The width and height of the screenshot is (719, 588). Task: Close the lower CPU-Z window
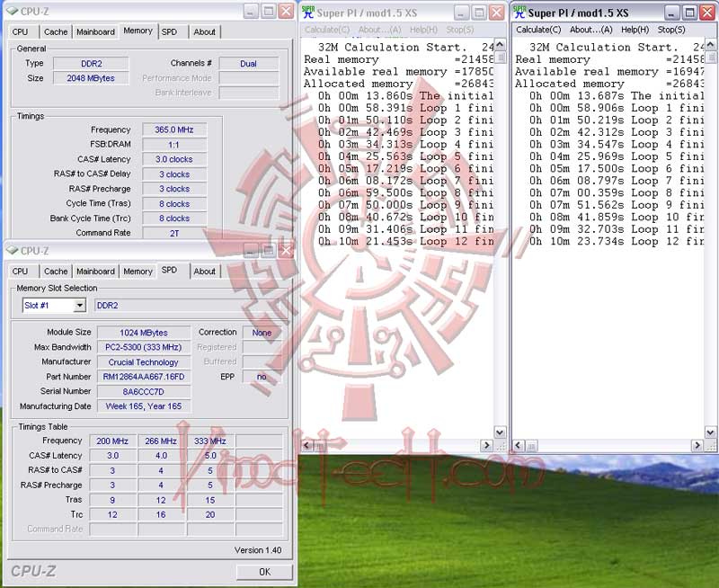[286, 251]
